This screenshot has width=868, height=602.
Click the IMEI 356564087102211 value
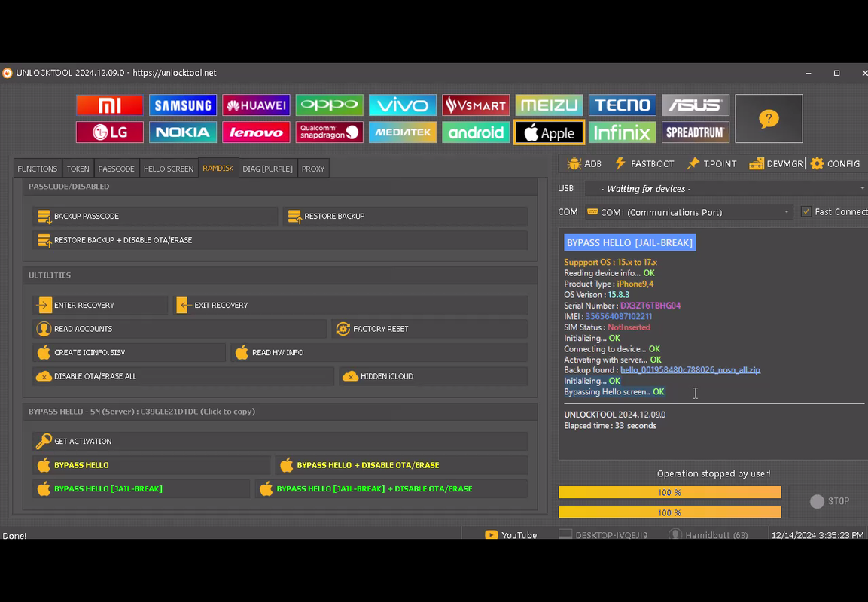(x=618, y=317)
